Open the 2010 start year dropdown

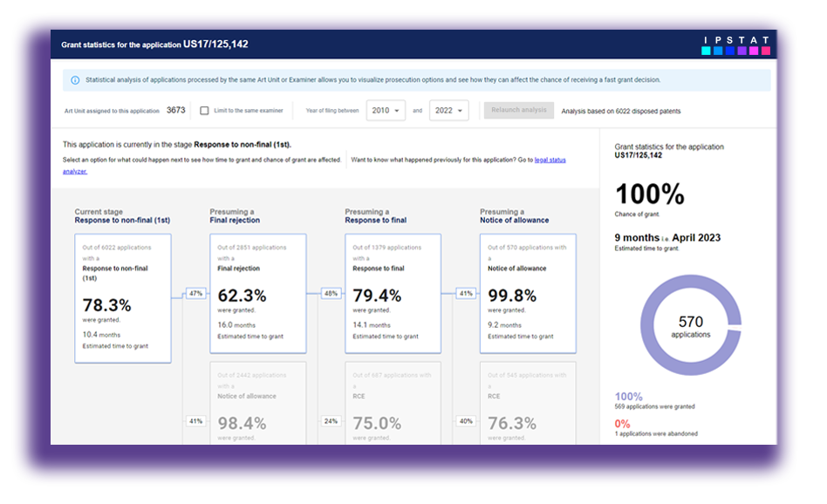click(386, 110)
